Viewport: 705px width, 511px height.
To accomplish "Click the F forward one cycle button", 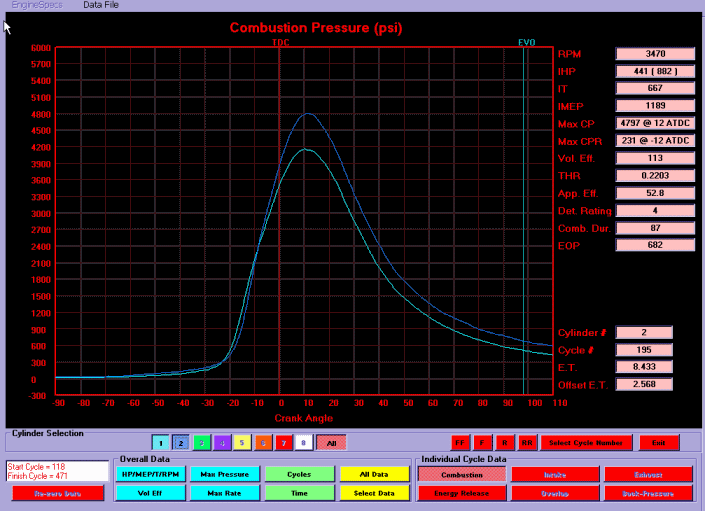I will pos(484,442).
